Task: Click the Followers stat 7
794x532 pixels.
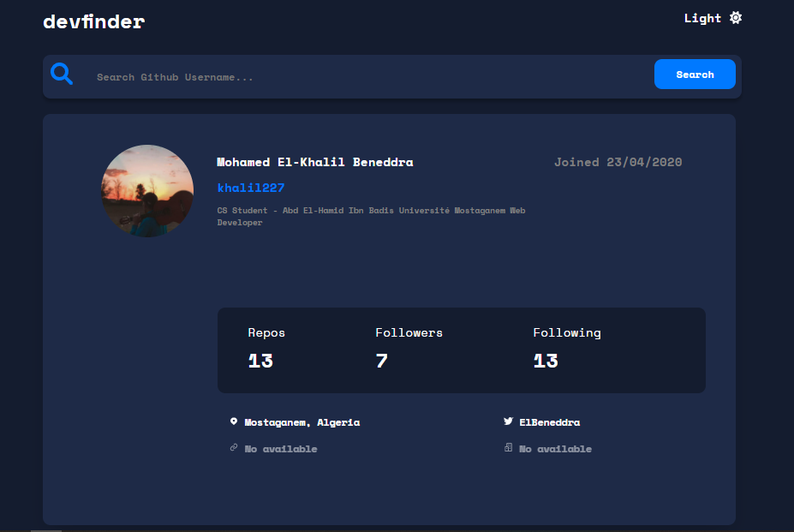Action: [x=380, y=361]
